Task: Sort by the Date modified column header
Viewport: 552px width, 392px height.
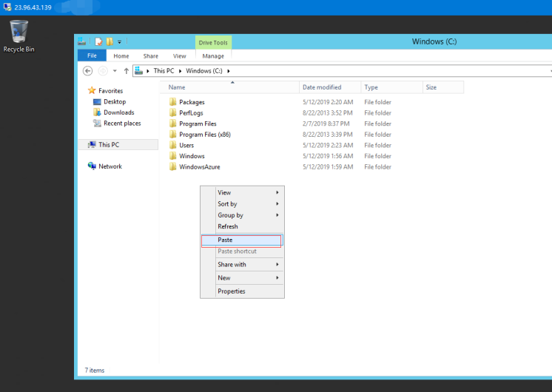Action: pyautogui.click(x=322, y=87)
